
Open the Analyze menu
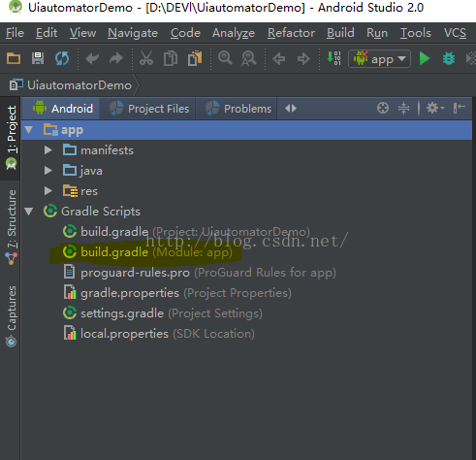(234, 33)
